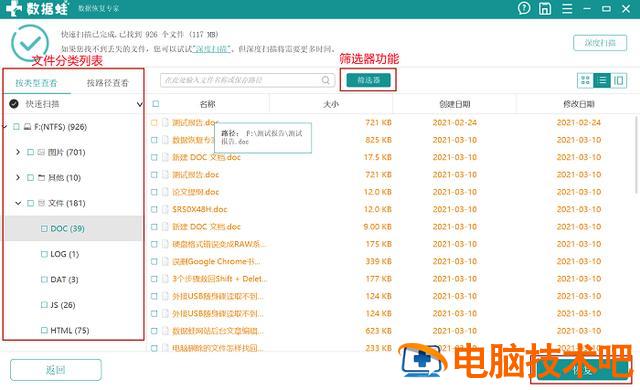Switch to list view icon

click(x=602, y=80)
